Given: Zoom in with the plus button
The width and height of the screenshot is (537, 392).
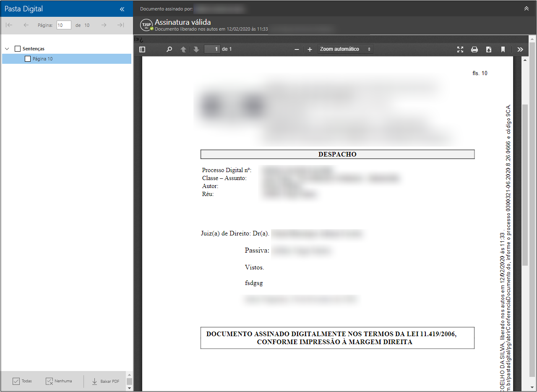Looking at the screenshot, I should 310,49.
